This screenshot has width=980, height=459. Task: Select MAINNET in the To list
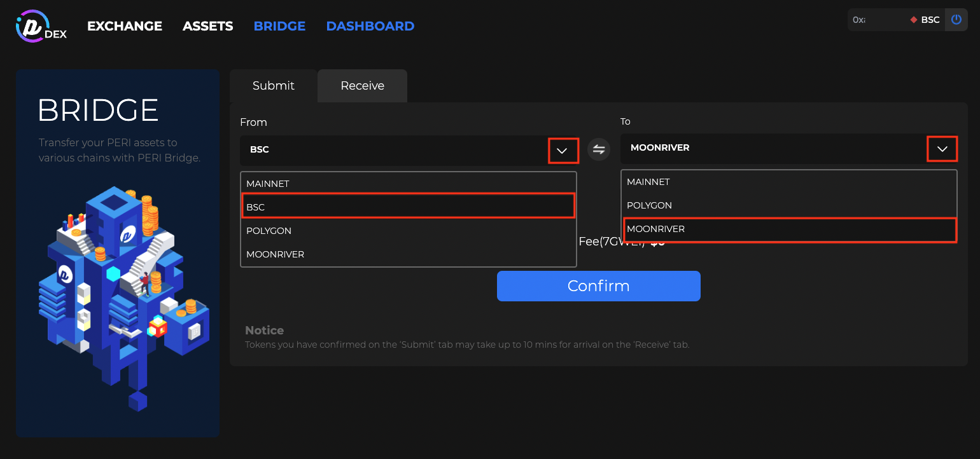click(789, 182)
